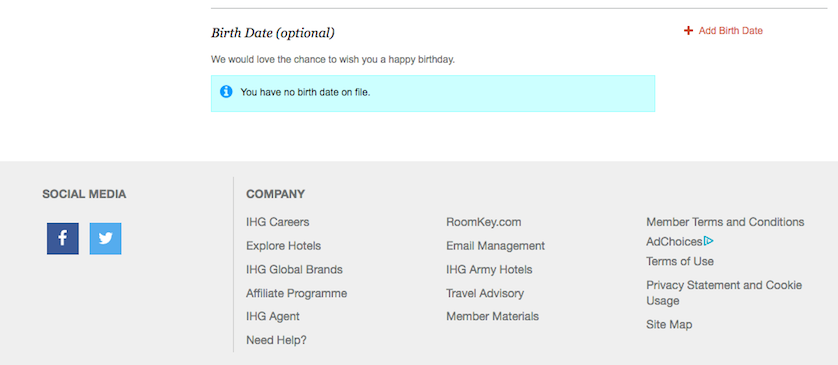Screen dimensions: 838x365
Task: Click the Add Birth Date link
Action: click(730, 31)
